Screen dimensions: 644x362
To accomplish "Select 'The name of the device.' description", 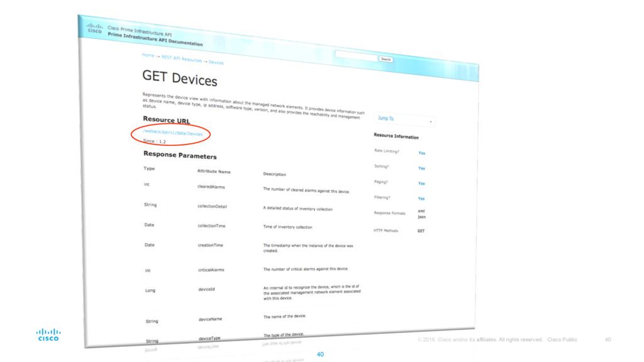I will [285, 317].
